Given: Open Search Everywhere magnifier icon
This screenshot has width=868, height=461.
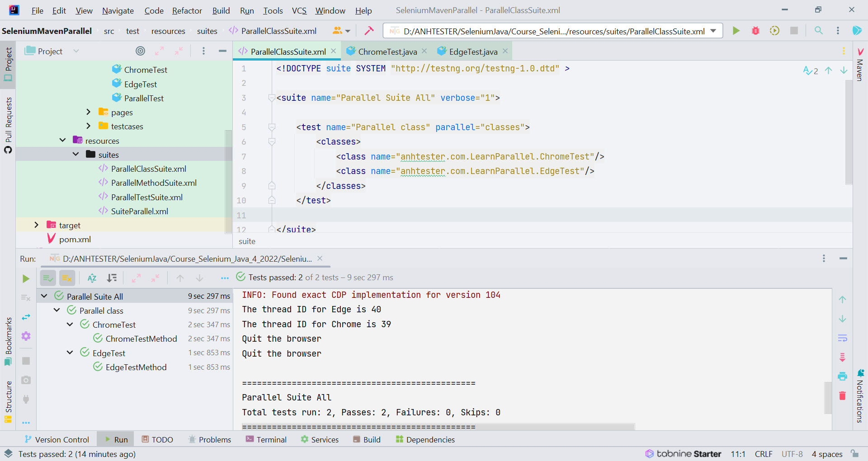Looking at the screenshot, I should 818,31.
